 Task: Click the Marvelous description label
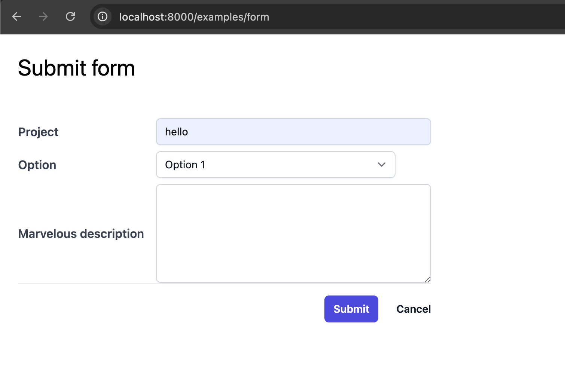pyautogui.click(x=81, y=233)
